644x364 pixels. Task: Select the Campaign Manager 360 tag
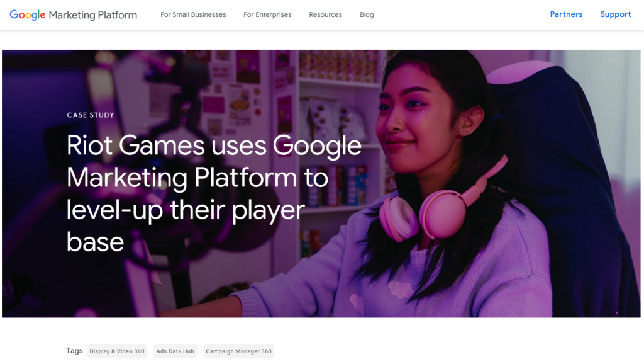[x=238, y=351]
